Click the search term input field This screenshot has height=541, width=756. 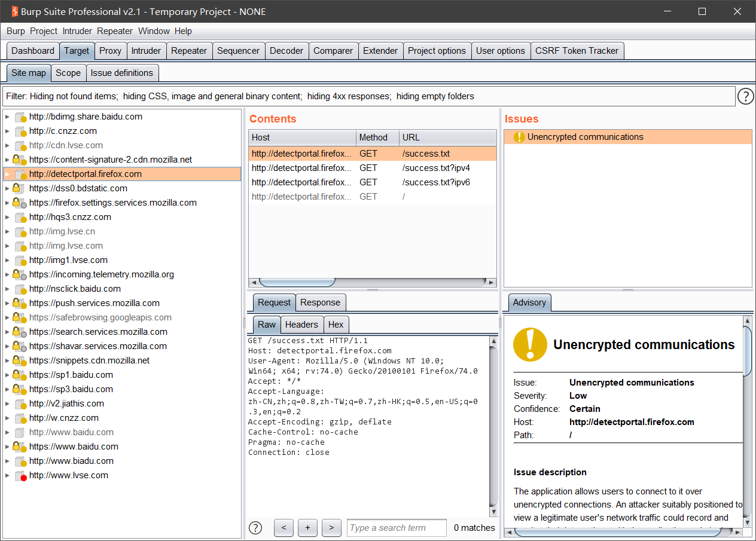coord(397,528)
